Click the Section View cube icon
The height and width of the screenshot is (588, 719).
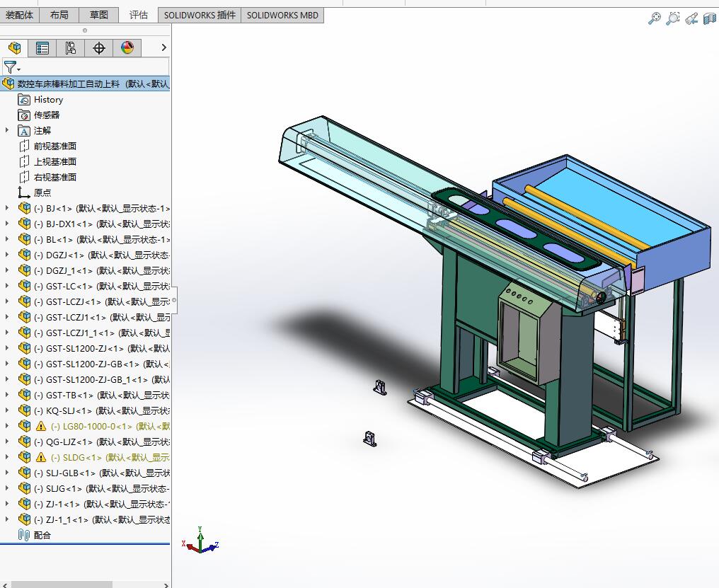(710, 18)
